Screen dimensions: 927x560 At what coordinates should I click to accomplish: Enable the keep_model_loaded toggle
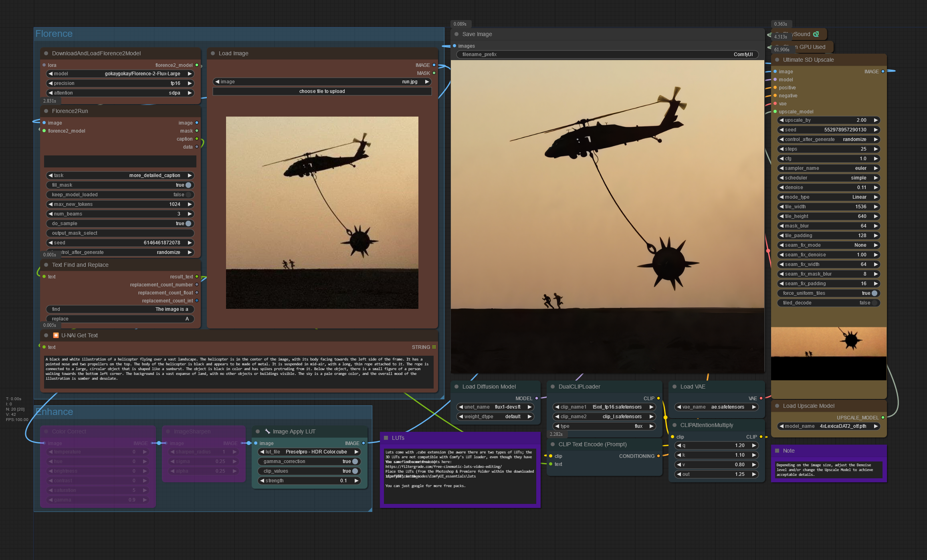(x=188, y=195)
